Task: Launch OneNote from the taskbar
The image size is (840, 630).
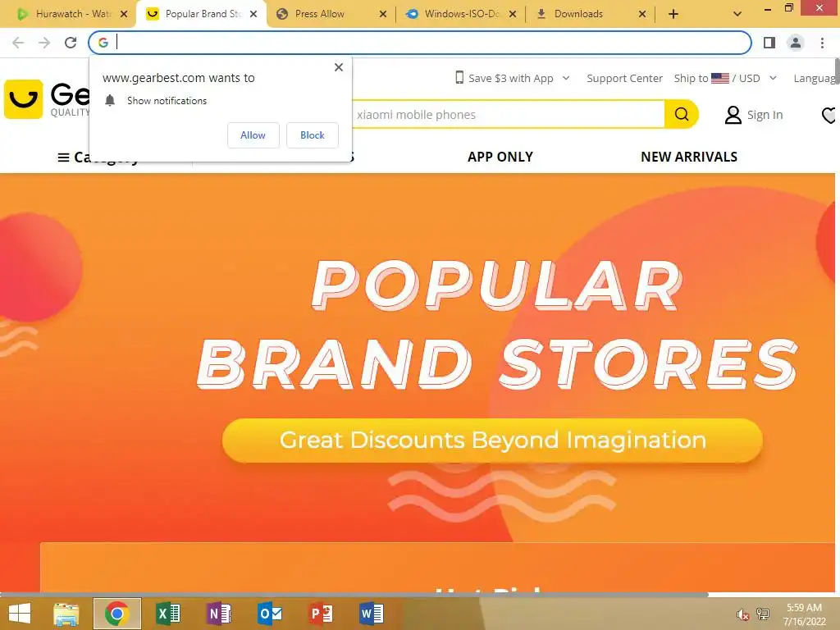Action: (x=218, y=614)
